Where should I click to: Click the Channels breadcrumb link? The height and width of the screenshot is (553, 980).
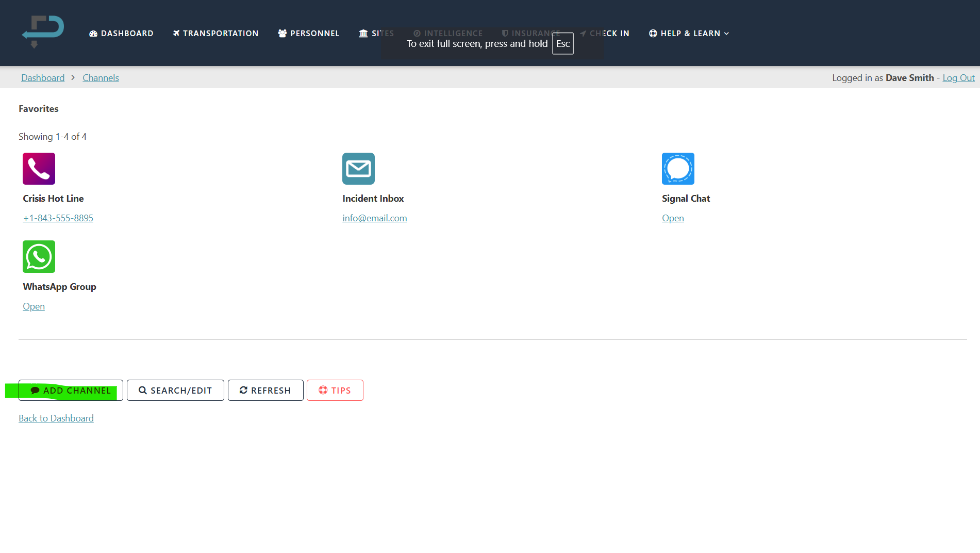[x=101, y=78]
